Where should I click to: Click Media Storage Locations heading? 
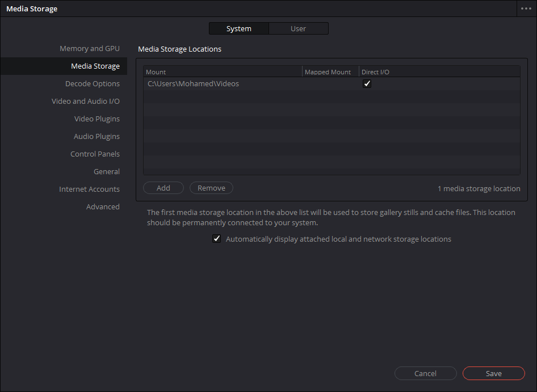point(179,49)
